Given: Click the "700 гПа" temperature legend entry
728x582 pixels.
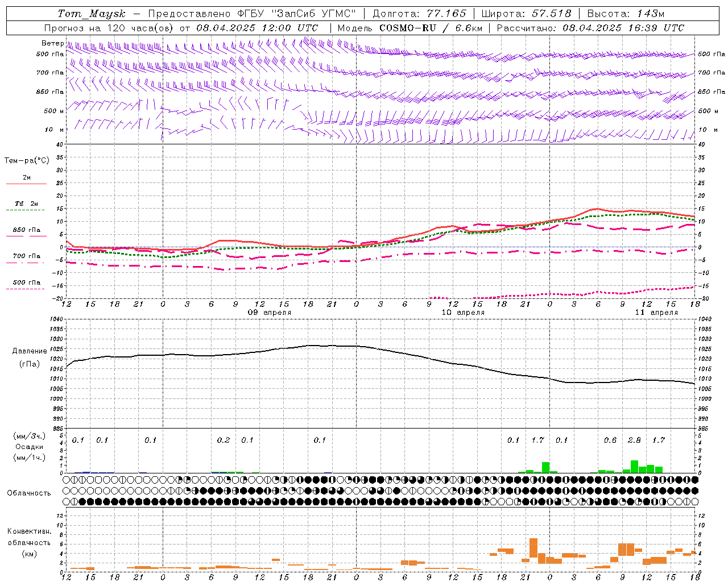Looking at the screenshot, I should 27,256.
